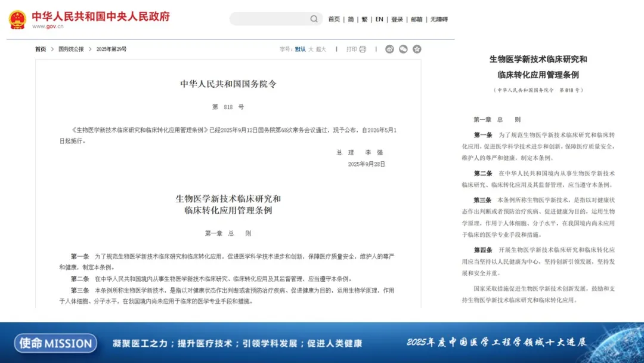
Task: Click the printer icon beside 打印
Action: [363, 50]
